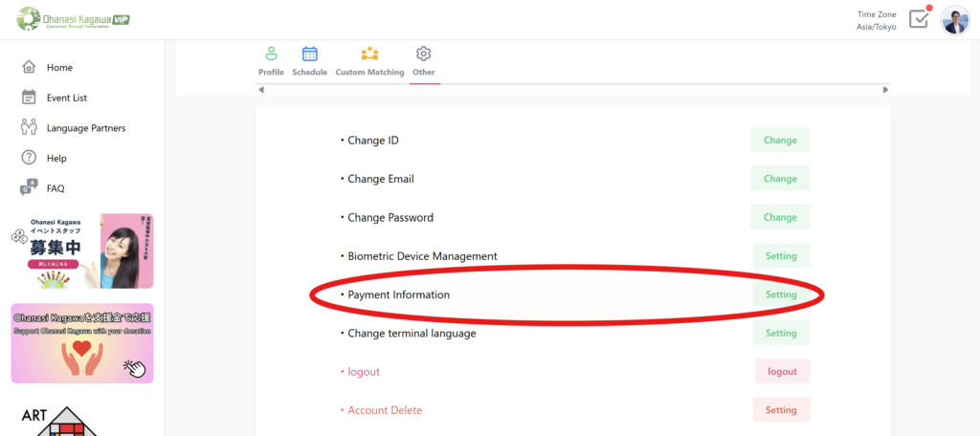Click the Home house icon in sidebar
Screen dimensions: 980x436
pyautogui.click(x=29, y=67)
